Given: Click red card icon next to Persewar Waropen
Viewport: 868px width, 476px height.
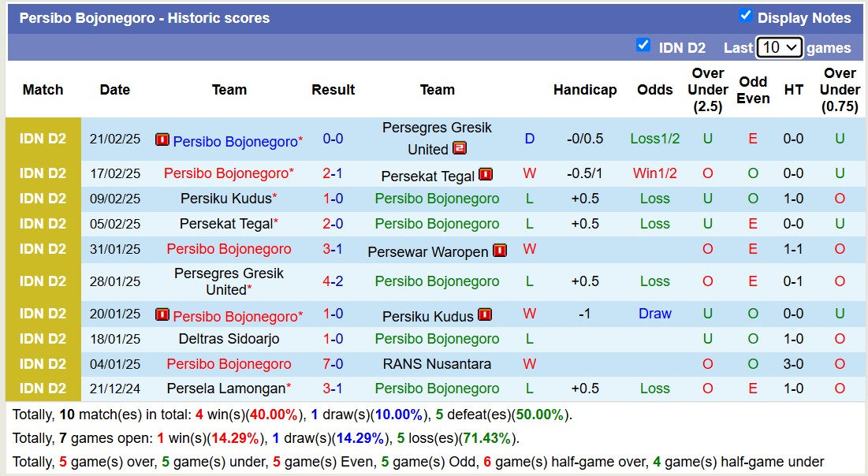Looking at the screenshot, I should 499,251.
